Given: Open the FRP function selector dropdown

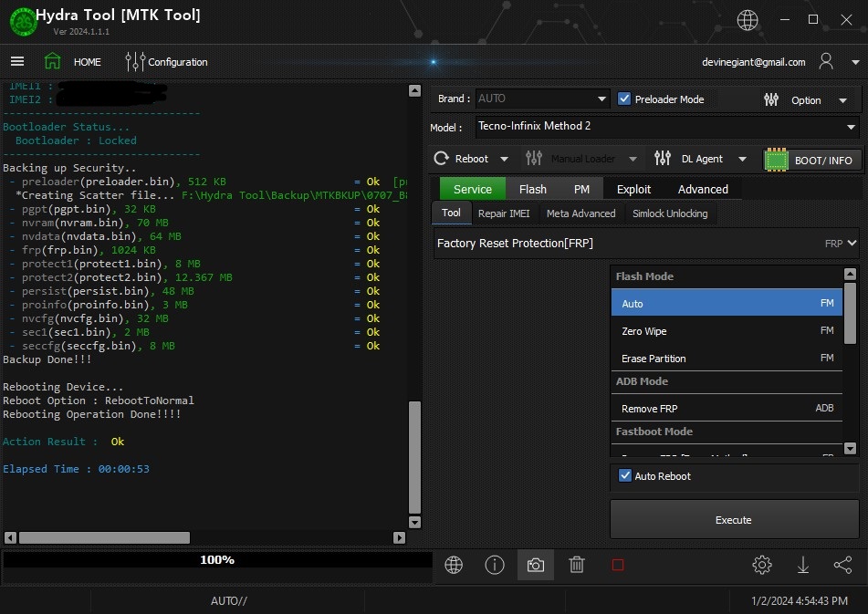Looking at the screenshot, I should pos(646,244).
